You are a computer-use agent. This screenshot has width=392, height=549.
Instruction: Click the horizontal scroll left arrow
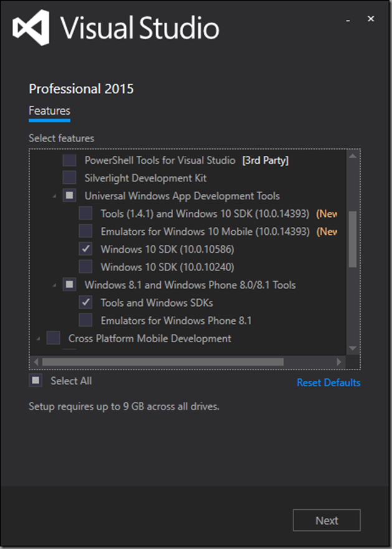click(x=36, y=361)
